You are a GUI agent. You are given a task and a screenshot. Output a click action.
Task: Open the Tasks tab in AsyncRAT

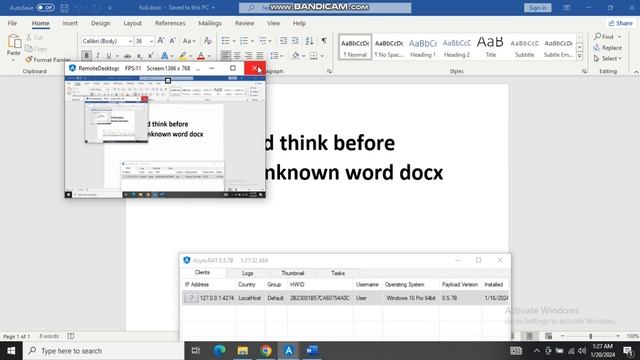338,273
